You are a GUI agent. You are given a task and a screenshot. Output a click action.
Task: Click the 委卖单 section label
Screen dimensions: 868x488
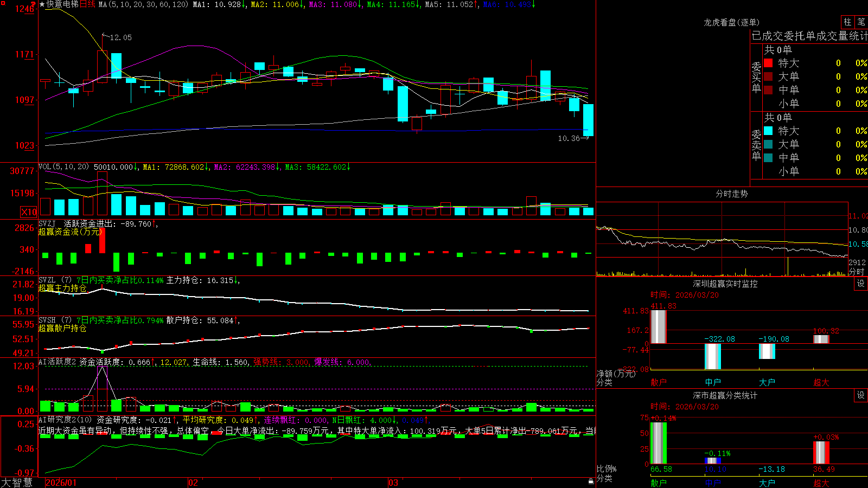pos(756,145)
